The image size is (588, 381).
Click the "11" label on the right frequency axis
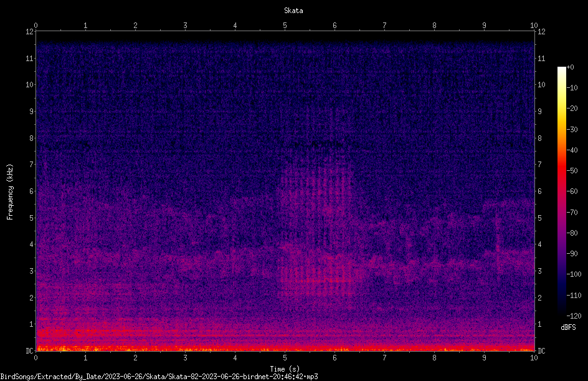(541, 59)
